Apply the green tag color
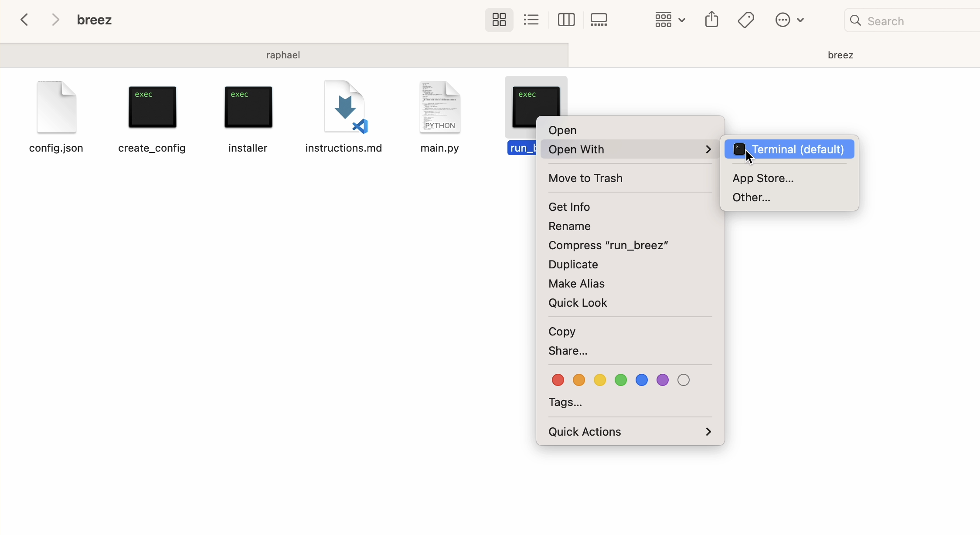Viewport: 980px width, 535px height. tap(621, 380)
